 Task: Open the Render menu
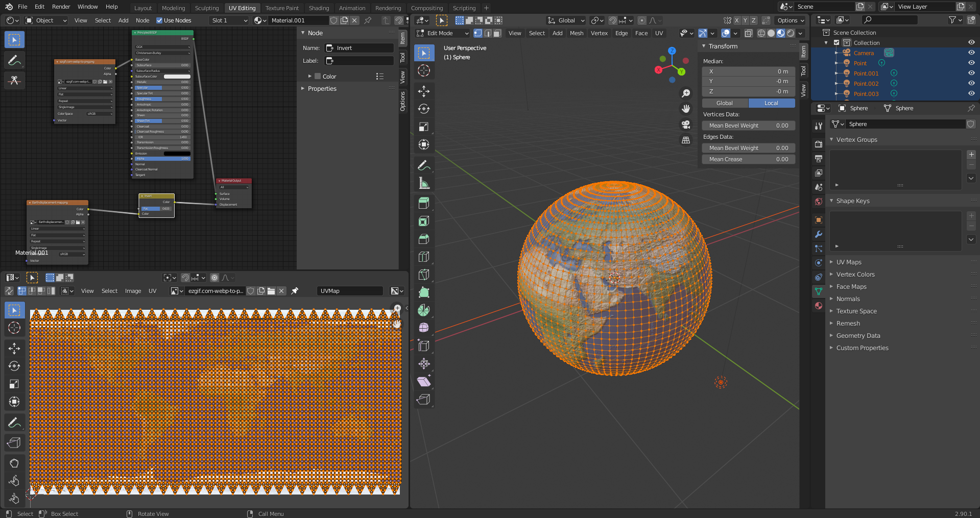61,7
